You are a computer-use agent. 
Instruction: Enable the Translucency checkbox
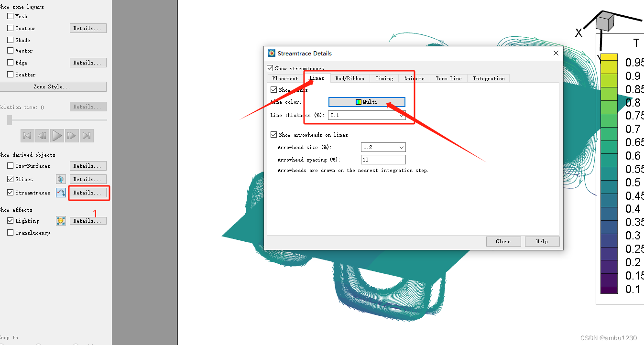coord(11,232)
